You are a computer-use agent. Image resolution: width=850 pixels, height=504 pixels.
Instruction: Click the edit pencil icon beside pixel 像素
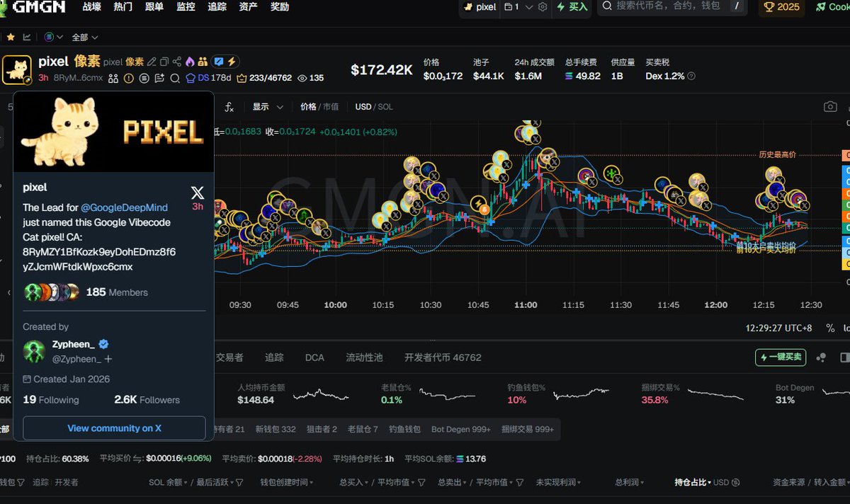(152, 62)
